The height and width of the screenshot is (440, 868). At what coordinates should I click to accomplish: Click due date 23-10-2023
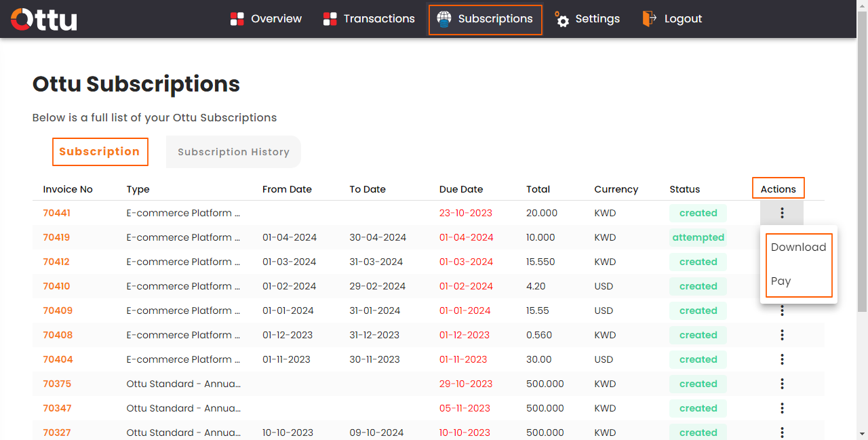pos(466,213)
